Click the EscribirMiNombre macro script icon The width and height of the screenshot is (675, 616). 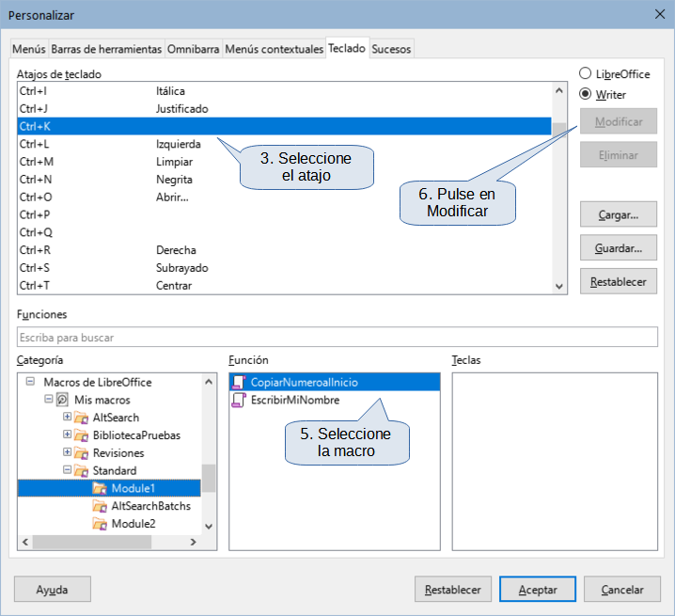pyautogui.click(x=239, y=400)
